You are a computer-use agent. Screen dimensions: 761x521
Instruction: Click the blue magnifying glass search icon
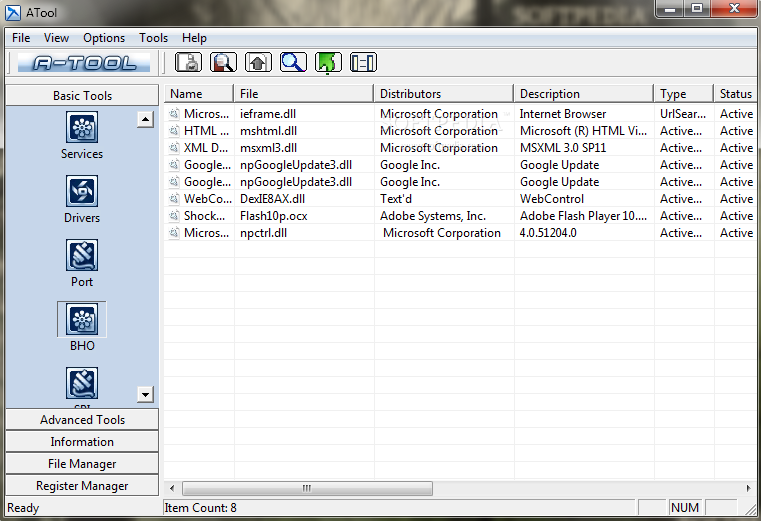click(293, 63)
